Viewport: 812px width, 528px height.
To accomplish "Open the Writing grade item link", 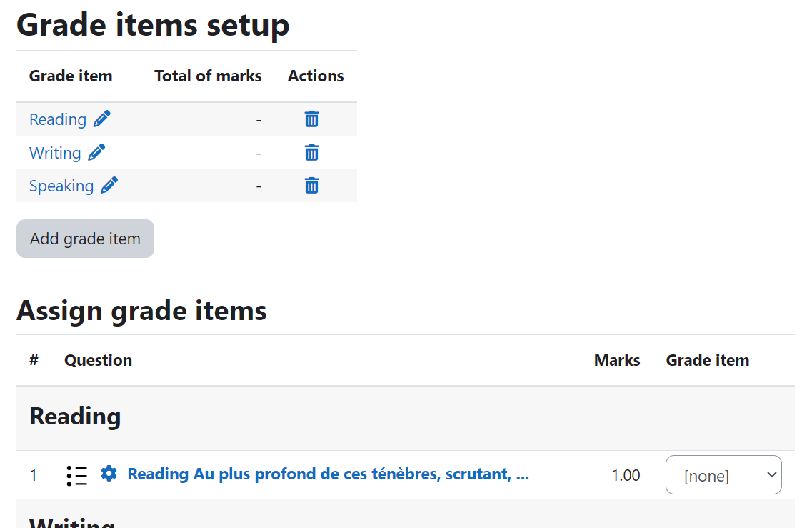I will (x=55, y=154).
